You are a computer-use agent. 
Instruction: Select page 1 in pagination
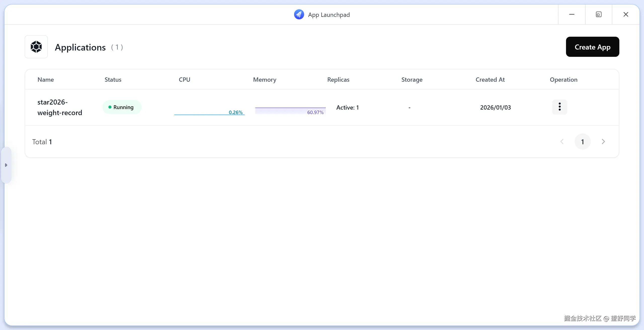click(x=582, y=142)
